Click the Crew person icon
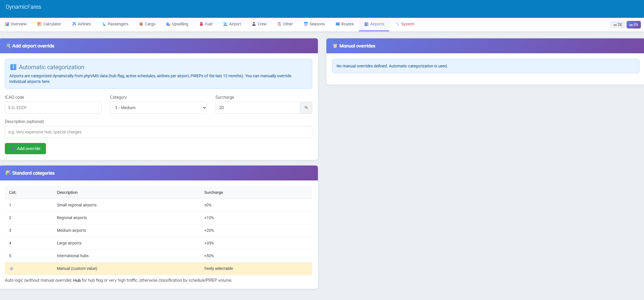 pos(254,24)
